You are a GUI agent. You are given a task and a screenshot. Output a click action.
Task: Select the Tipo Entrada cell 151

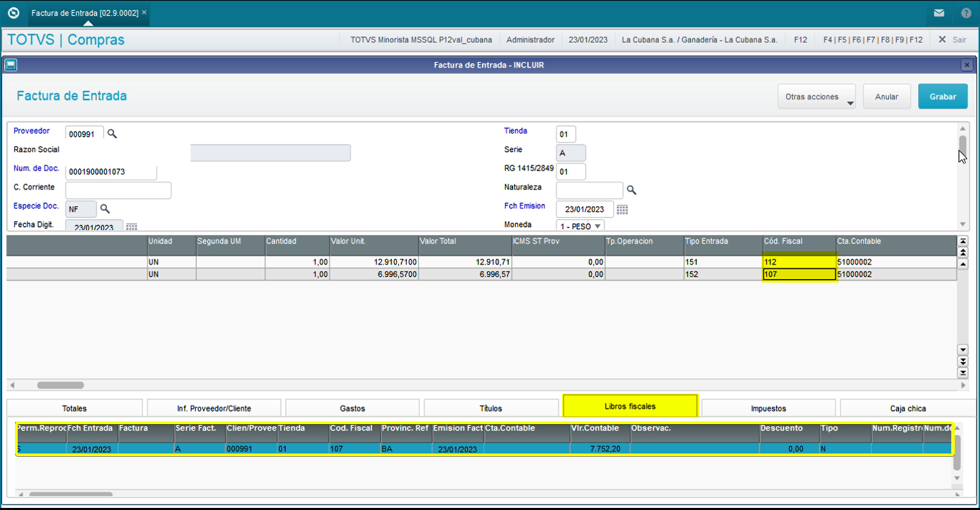pos(723,261)
